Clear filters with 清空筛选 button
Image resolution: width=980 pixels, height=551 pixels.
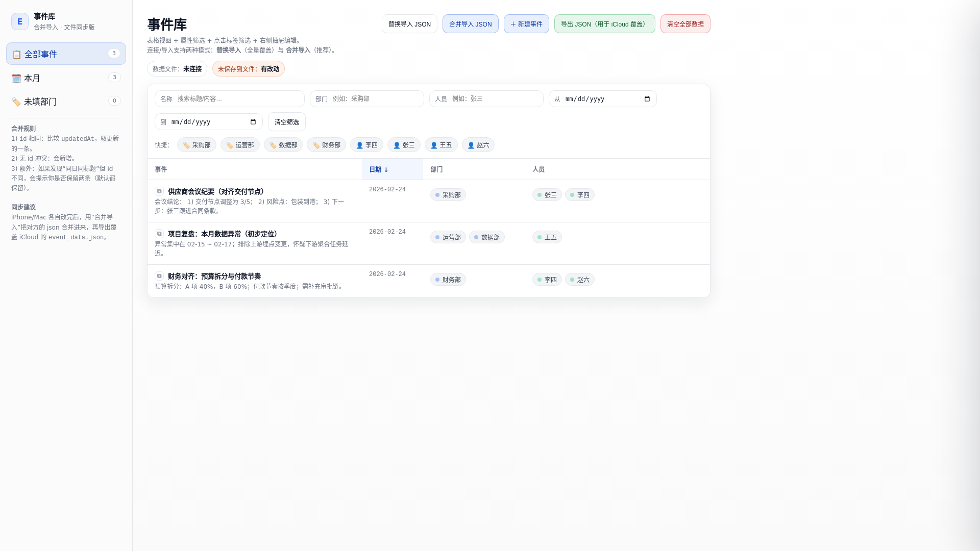click(x=287, y=122)
